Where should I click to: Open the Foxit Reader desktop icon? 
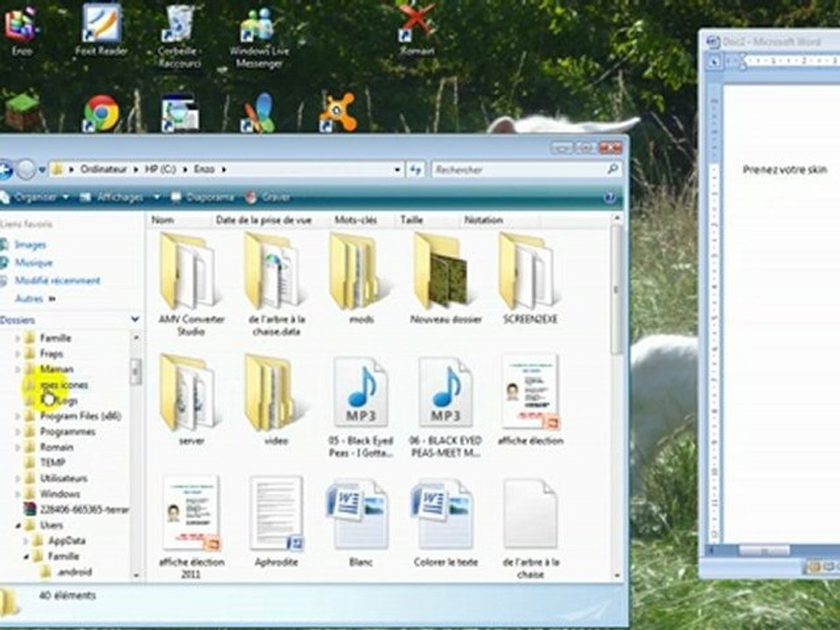(101, 30)
